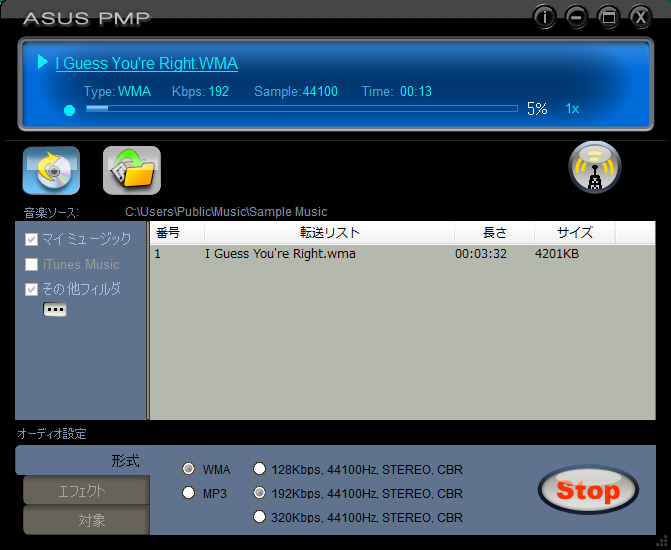Open the I Guess You're Right.WMA link
Screen dimensions: 671x550
pyautogui.click(x=147, y=63)
